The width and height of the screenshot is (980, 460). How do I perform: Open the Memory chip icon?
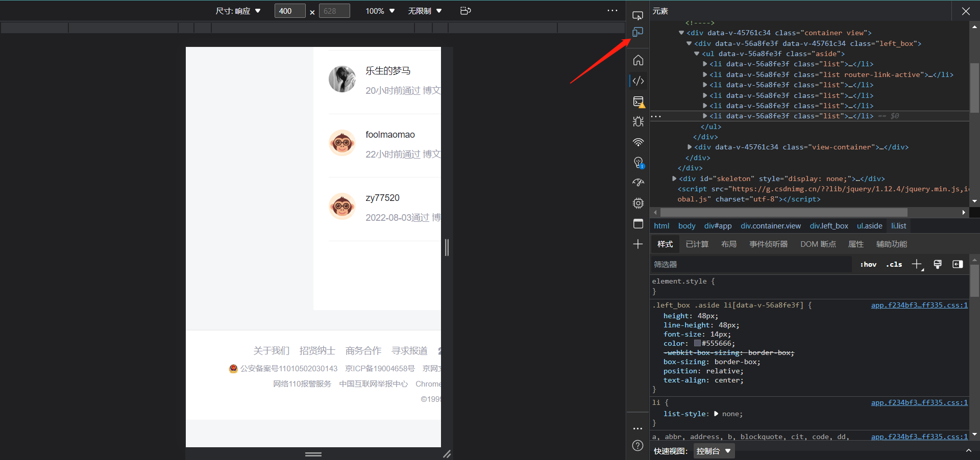coord(638,203)
